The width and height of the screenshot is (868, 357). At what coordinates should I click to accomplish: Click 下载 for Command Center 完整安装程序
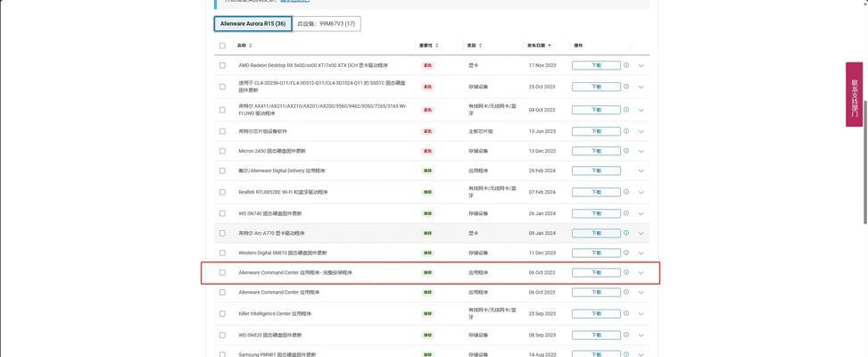tap(596, 273)
